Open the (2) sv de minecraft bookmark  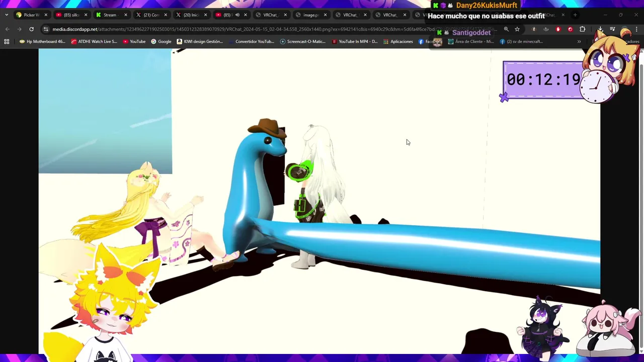[521, 42]
